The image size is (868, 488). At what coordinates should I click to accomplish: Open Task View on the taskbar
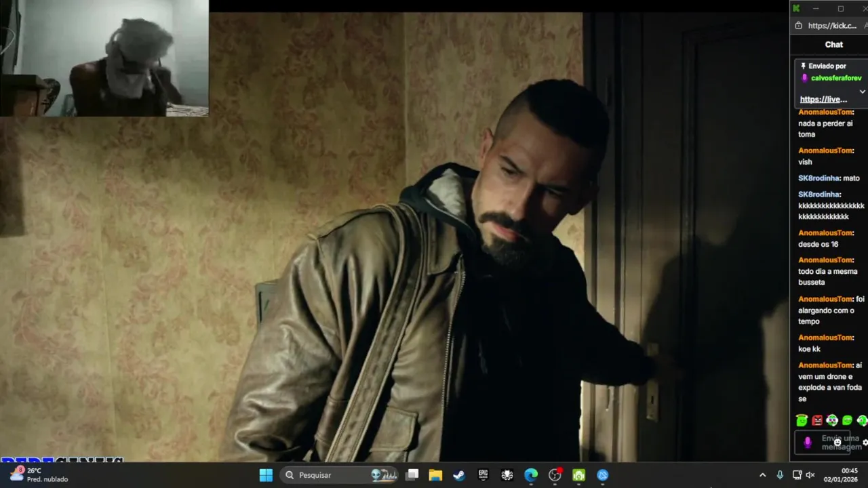coord(412,475)
